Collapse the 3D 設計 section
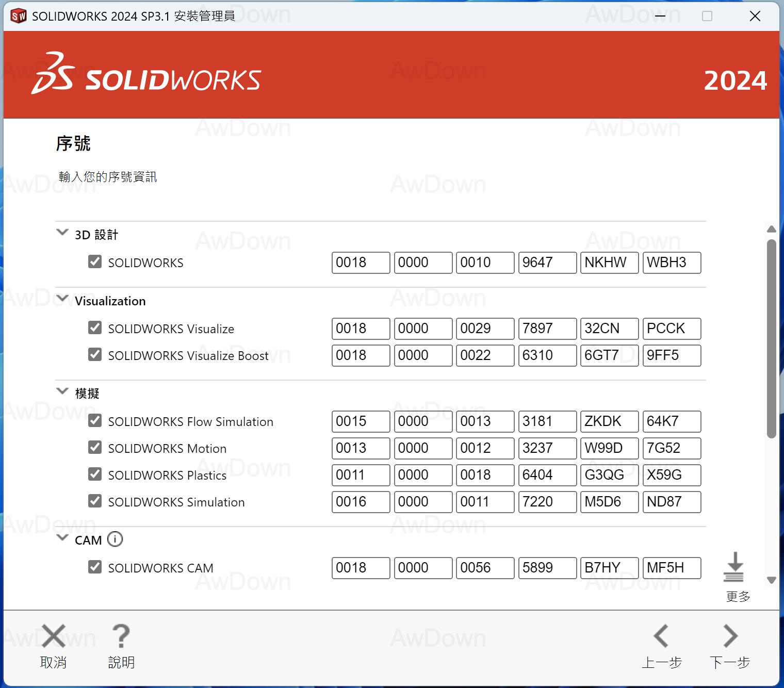The height and width of the screenshot is (688, 784). coord(62,233)
